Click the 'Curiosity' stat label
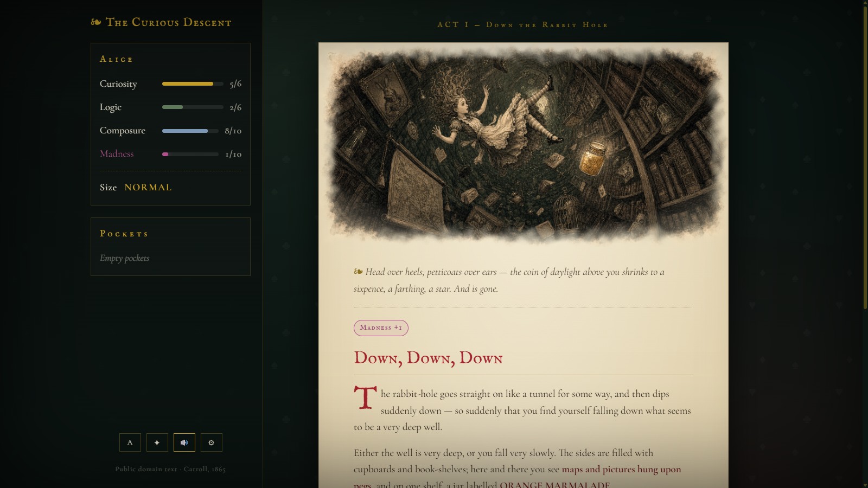 pyautogui.click(x=118, y=84)
